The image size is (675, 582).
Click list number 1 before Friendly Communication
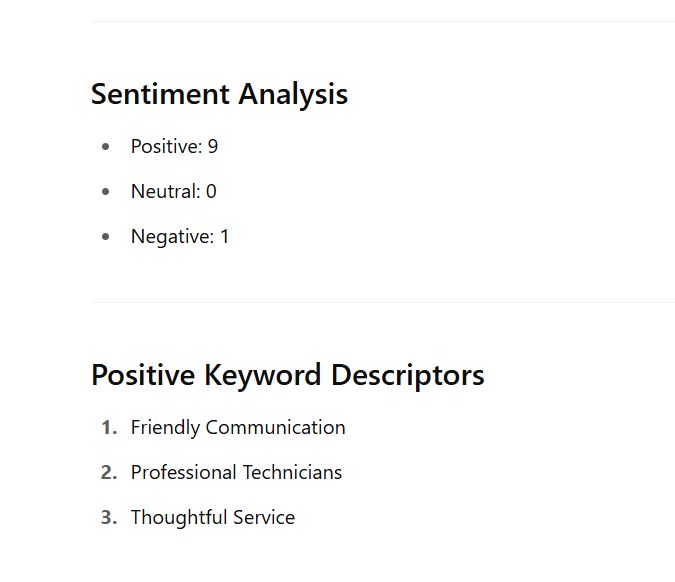pos(109,428)
